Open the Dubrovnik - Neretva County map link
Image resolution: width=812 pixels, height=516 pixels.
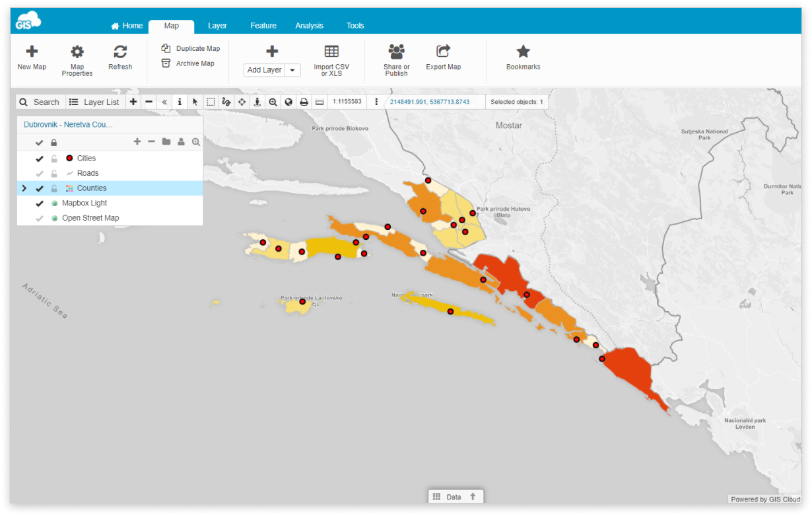[x=68, y=124]
